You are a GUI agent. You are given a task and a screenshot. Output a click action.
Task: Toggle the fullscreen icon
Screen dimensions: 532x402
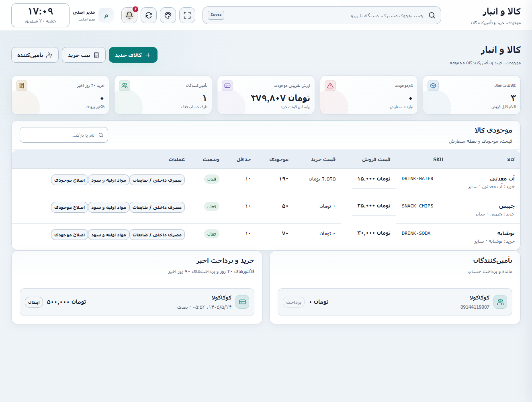point(187,15)
